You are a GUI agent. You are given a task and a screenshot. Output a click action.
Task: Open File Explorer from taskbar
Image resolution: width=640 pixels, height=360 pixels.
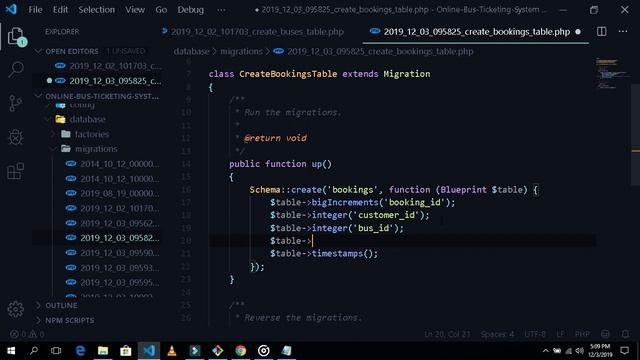coord(103,351)
